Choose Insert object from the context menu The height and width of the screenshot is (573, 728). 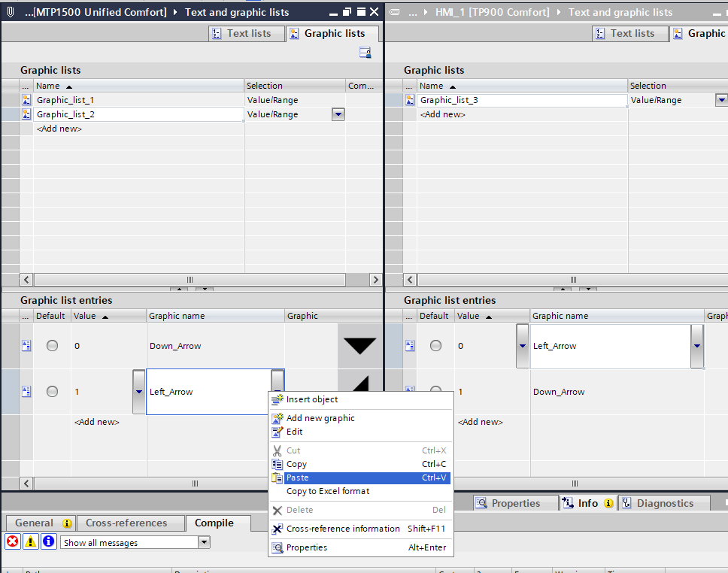(360, 399)
